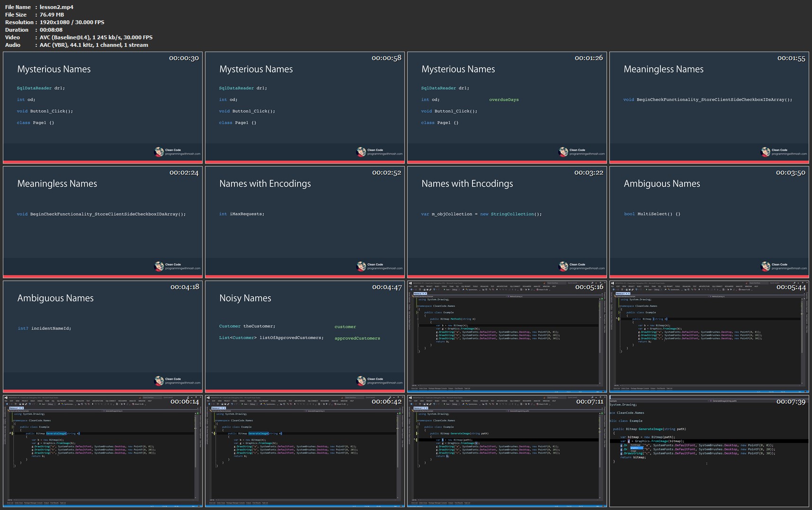This screenshot has width=812, height=510.
Task: Select the zoomed code frame at 00:07:39
Action: (x=709, y=451)
